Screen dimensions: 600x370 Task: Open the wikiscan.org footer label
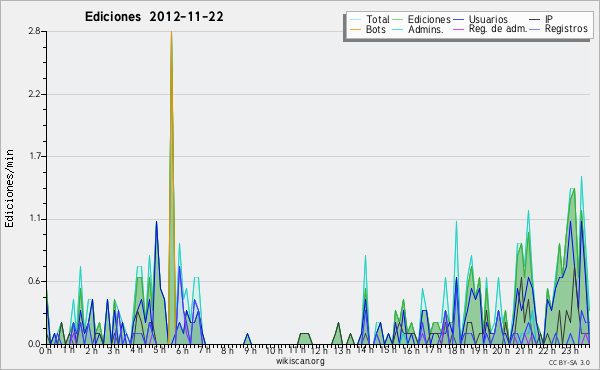click(x=300, y=361)
